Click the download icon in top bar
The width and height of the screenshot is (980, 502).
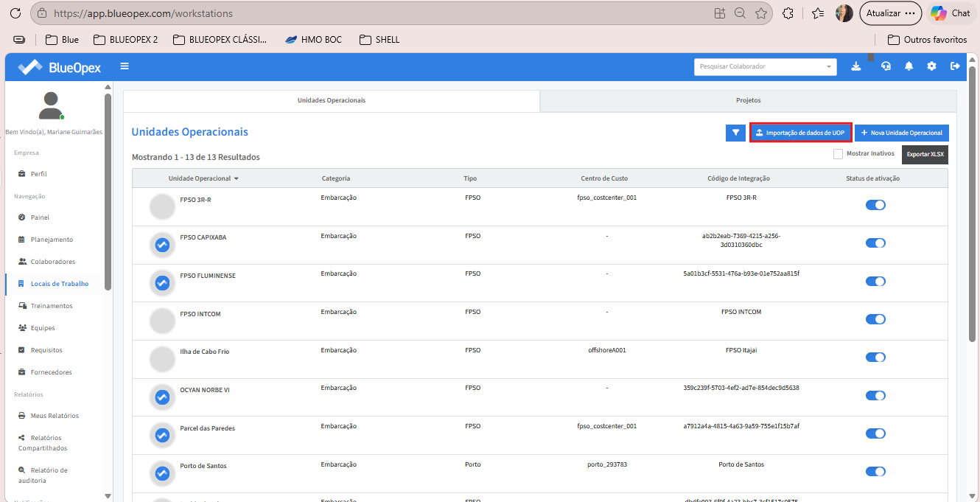[855, 66]
